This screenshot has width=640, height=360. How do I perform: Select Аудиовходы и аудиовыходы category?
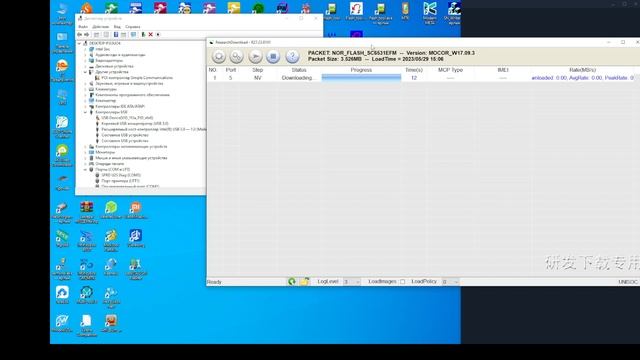coord(120,55)
